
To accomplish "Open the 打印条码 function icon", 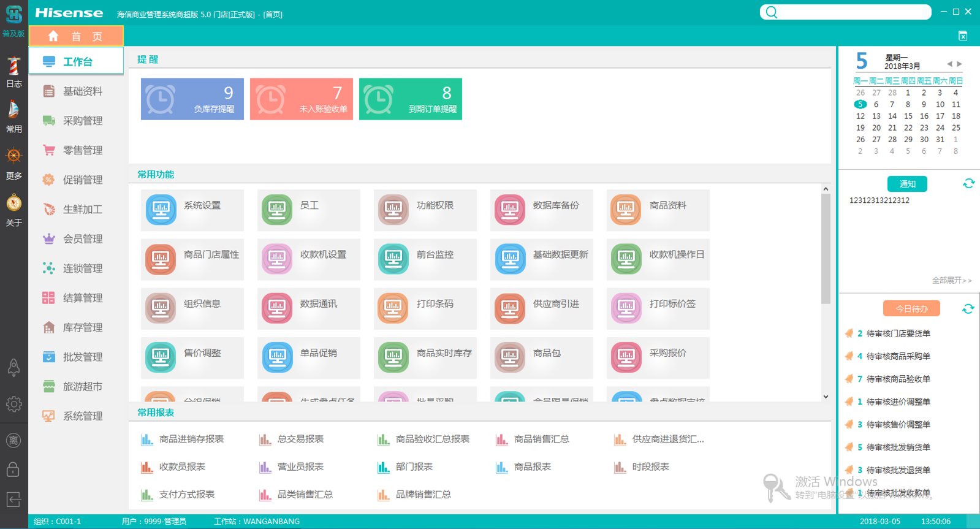I will pyautogui.click(x=393, y=308).
